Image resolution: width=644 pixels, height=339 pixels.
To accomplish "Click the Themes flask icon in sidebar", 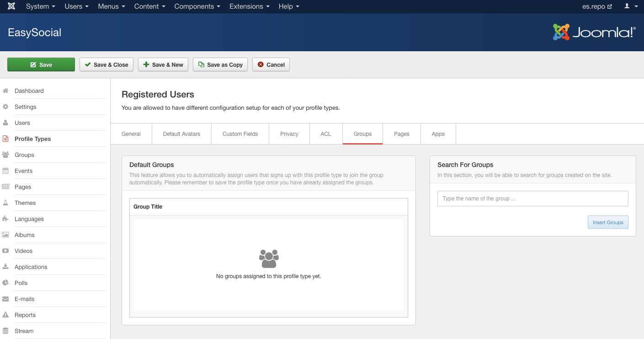I will click(5, 203).
